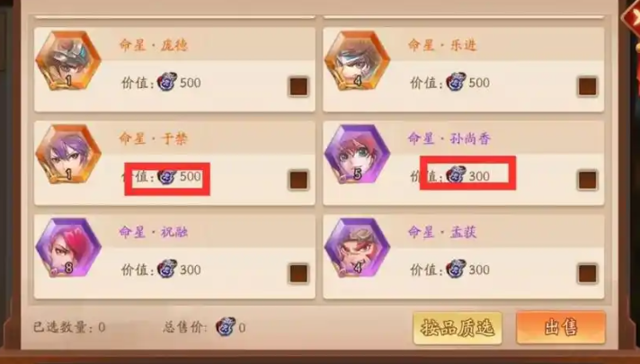Click the currency icon in 庞德's price
The image size is (640, 364).
coord(167,82)
